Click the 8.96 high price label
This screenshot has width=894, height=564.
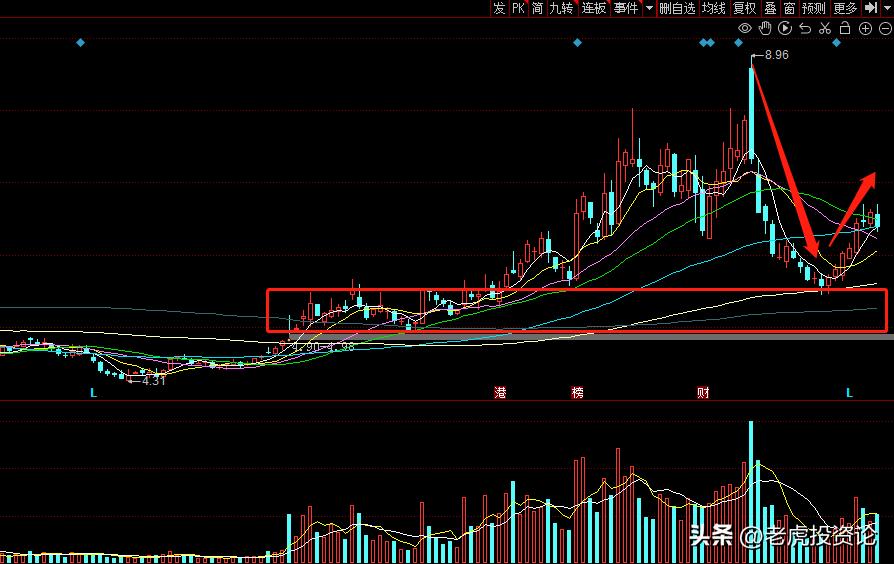[777, 55]
